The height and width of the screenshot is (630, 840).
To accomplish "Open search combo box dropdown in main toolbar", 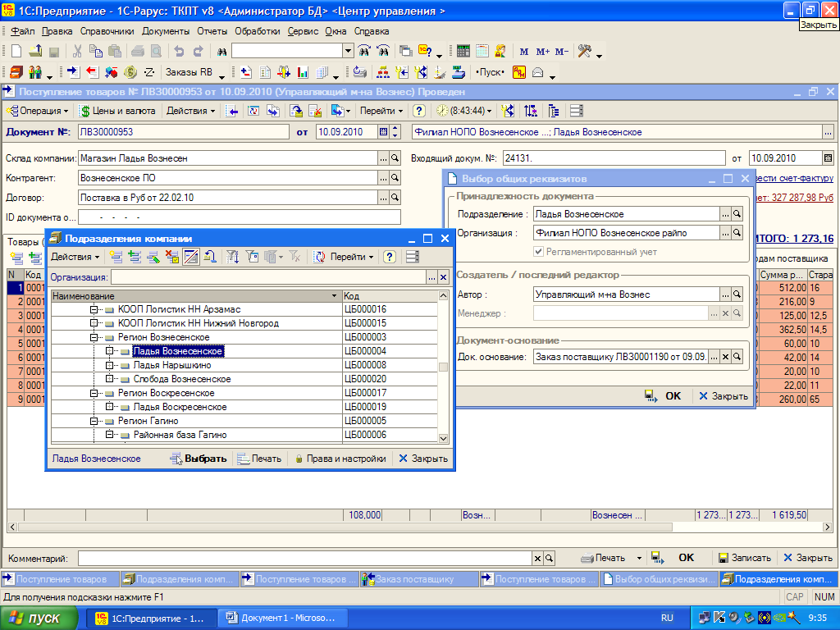I will [x=348, y=51].
